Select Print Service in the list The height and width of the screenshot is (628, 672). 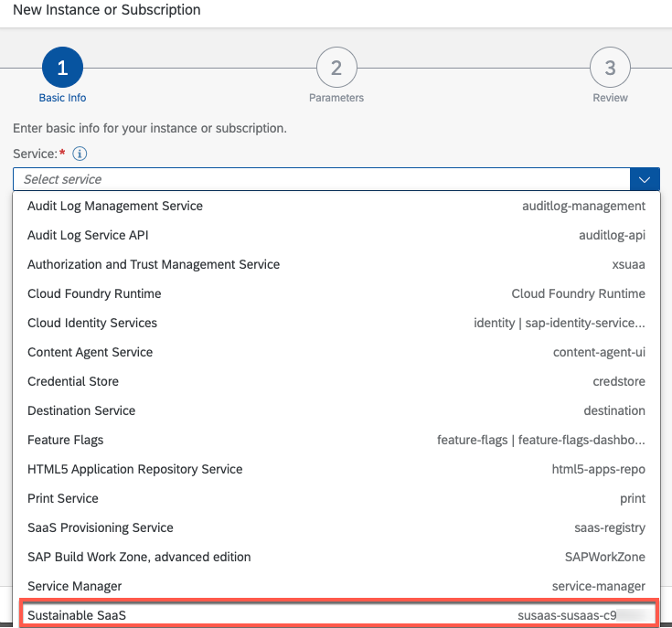336,498
